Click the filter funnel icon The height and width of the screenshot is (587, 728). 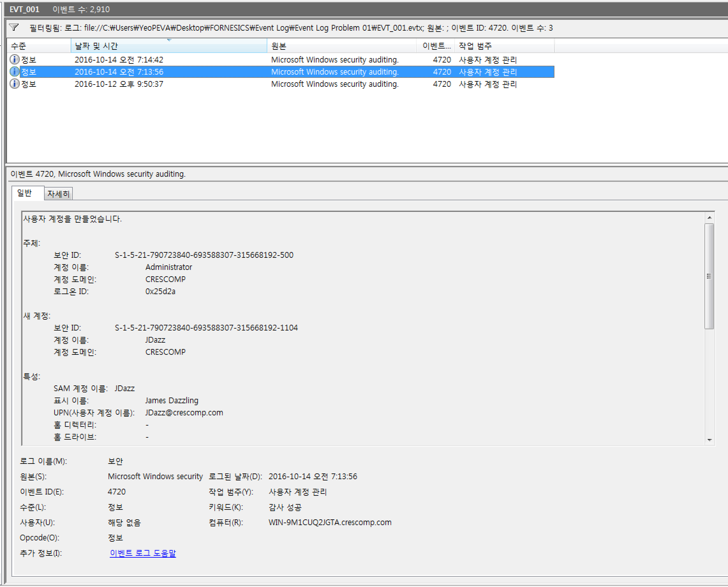pyautogui.click(x=14, y=27)
